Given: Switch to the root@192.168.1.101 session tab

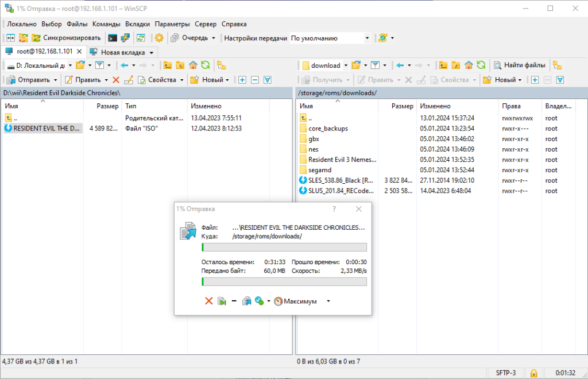Looking at the screenshot, I should [x=44, y=51].
